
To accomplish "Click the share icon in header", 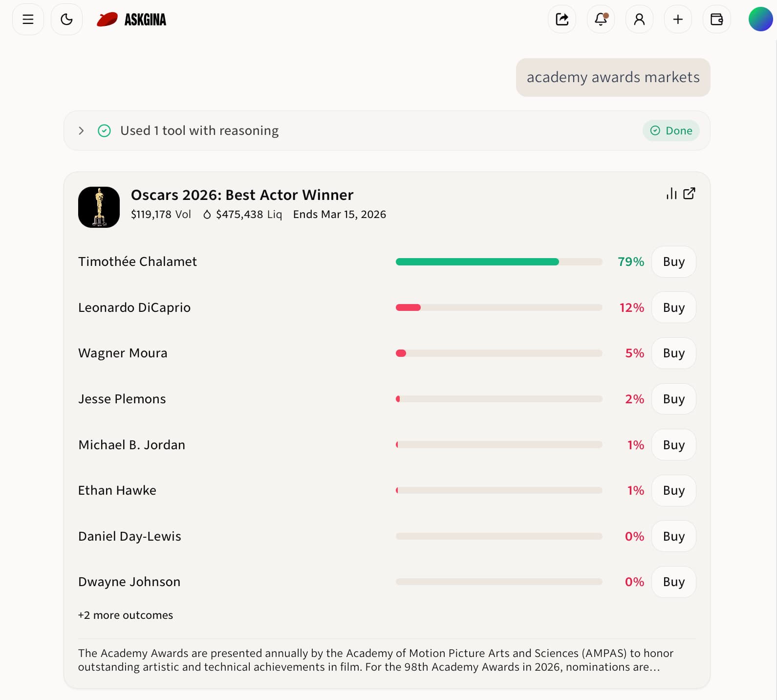I will point(562,20).
